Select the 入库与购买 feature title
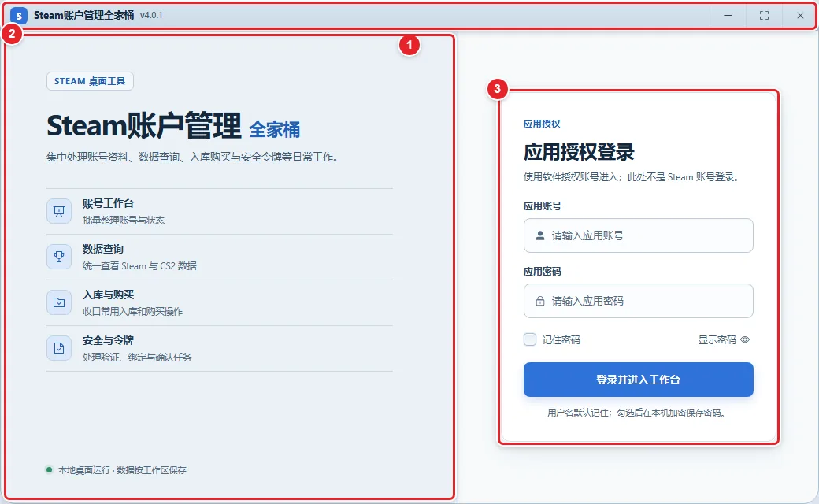 [108, 295]
